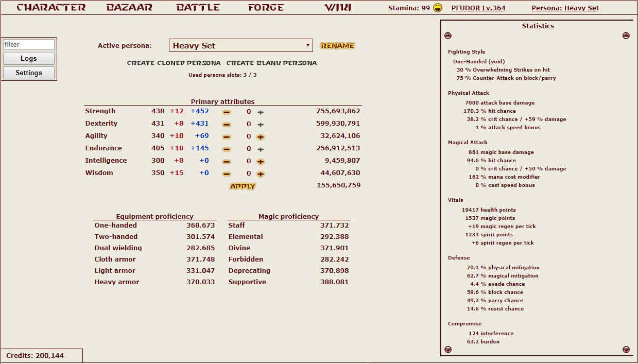
Task: Click the minus icon for Endurance
Action: [227, 149]
